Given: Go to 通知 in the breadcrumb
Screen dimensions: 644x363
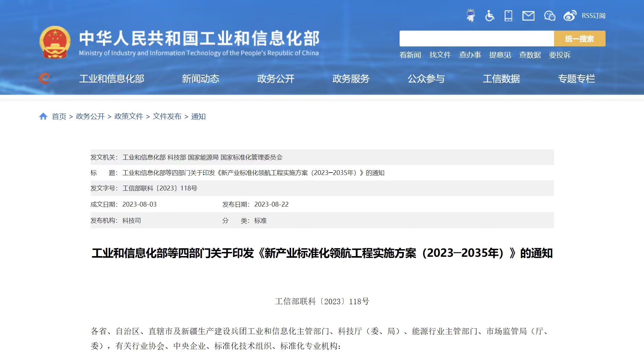Looking at the screenshot, I should pos(198,117).
